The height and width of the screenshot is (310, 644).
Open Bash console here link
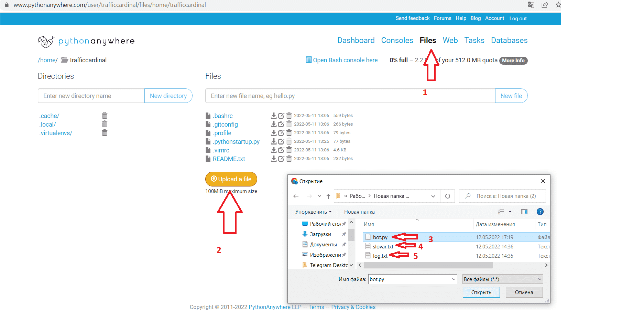(x=342, y=60)
